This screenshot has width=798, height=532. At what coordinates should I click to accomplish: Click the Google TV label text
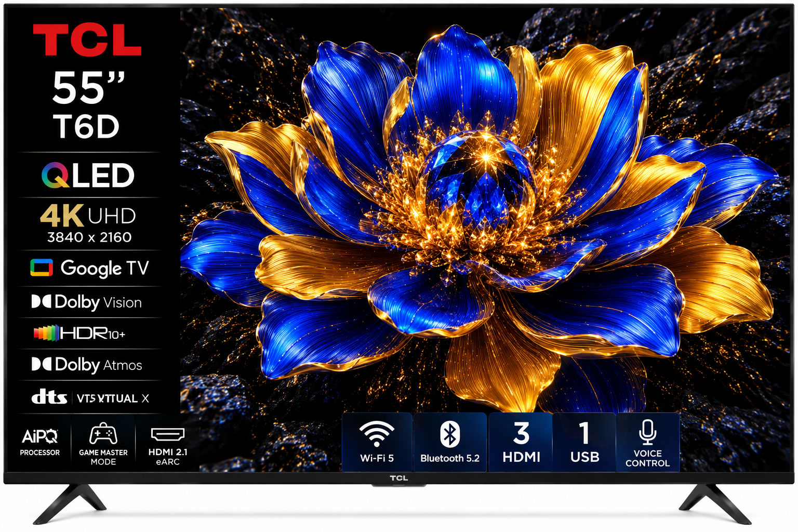point(105,269)
